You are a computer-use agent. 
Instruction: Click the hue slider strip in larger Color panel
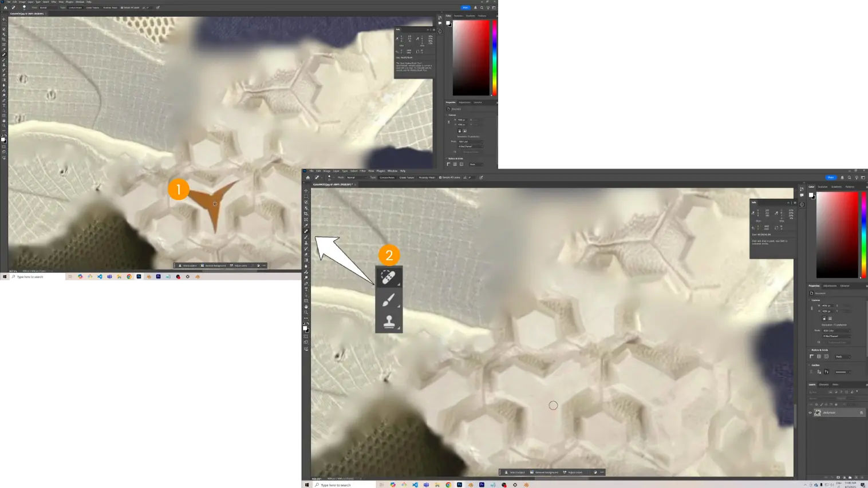point(863,235)
